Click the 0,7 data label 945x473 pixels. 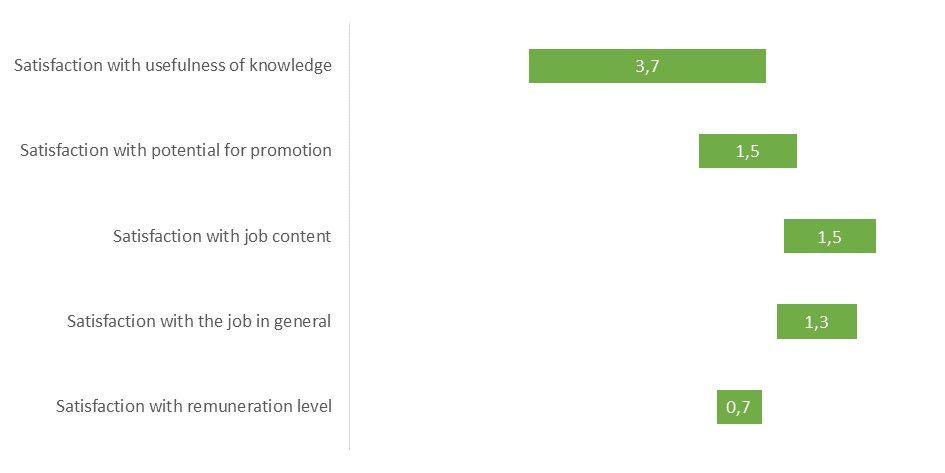[x=739, y=407]
